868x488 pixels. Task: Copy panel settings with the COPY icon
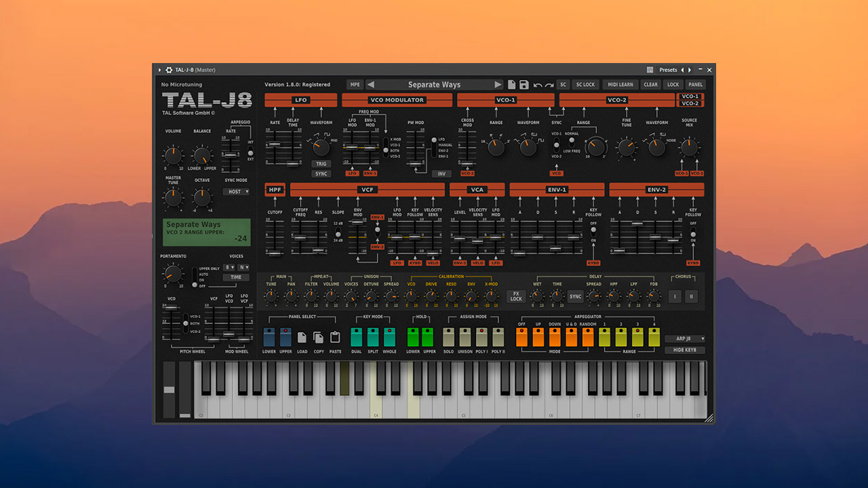click(318, 337)
